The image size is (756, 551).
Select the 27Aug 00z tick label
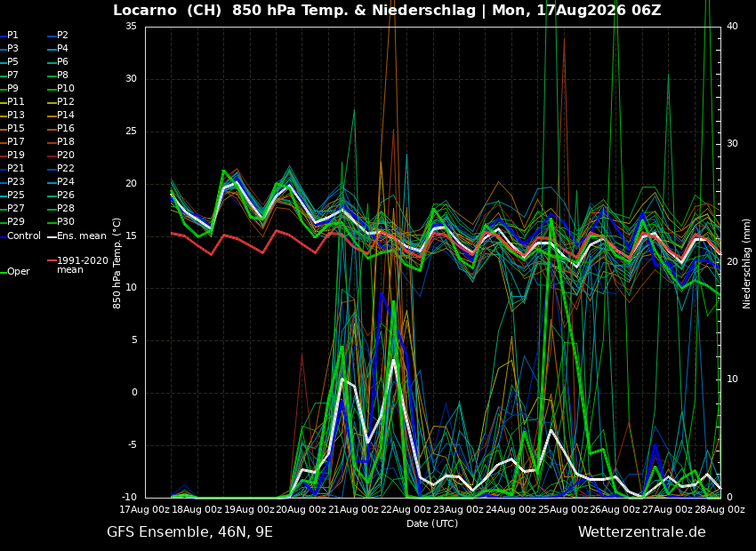668,509
